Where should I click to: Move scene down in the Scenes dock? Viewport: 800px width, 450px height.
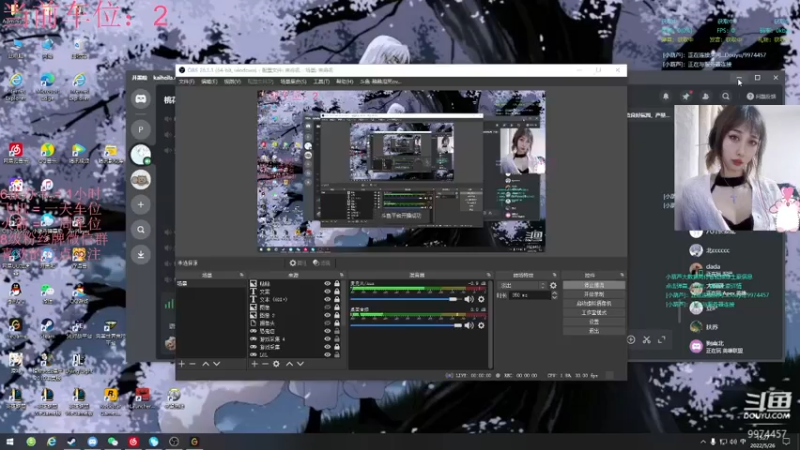coord(217,364)
